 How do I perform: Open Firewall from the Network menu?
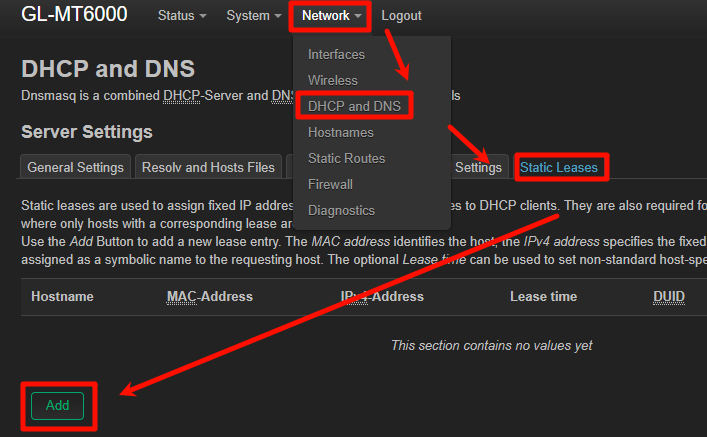(x=330, y=184)
